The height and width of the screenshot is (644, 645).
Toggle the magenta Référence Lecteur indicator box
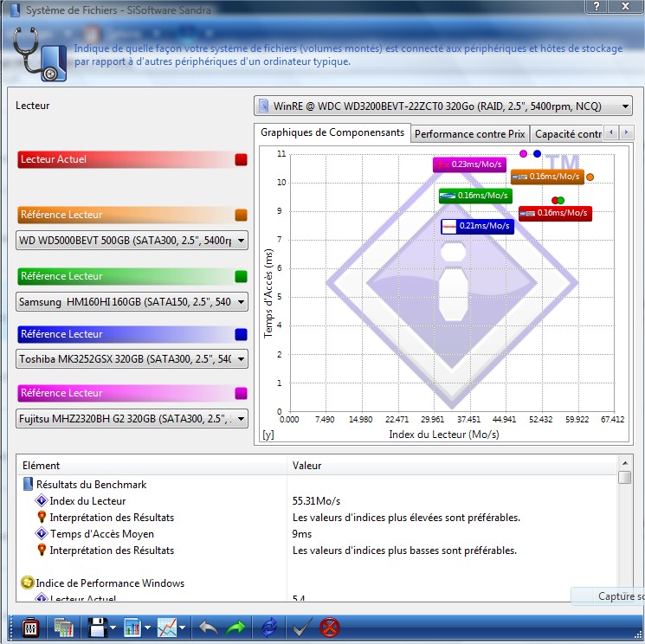pyautogui.click(x=241, y=393)
